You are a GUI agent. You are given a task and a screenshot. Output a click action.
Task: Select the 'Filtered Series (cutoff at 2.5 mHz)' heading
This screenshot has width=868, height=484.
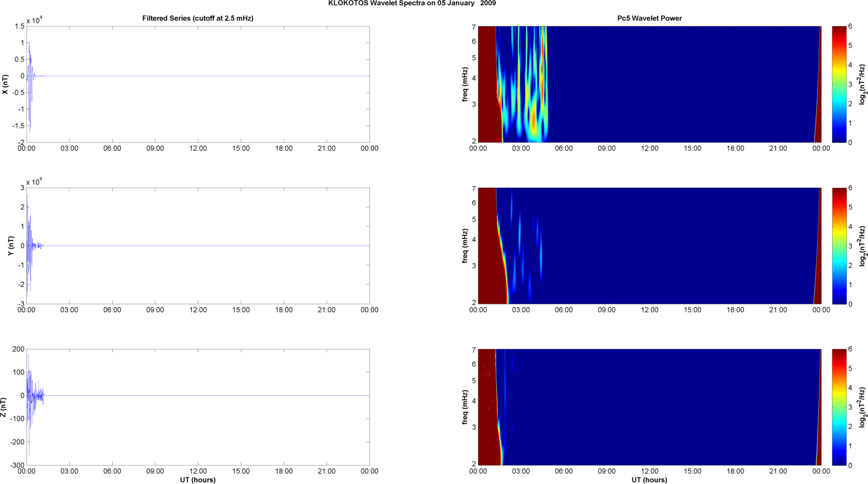[x=198, y=18]
